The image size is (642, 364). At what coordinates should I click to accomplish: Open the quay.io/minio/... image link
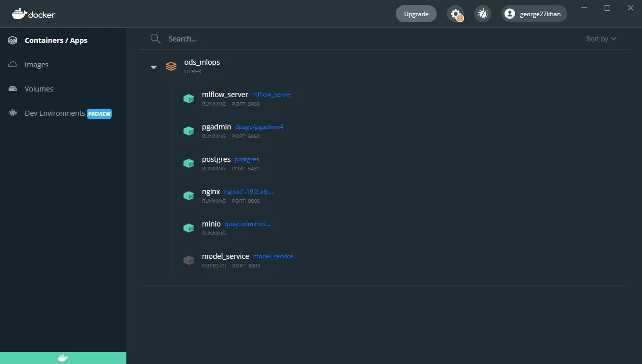point(248,224)
